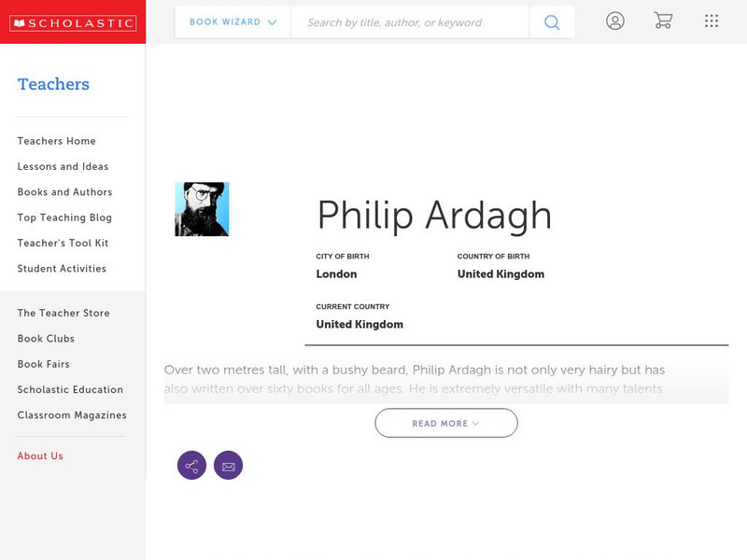Click the search magnifier icon

552,22
